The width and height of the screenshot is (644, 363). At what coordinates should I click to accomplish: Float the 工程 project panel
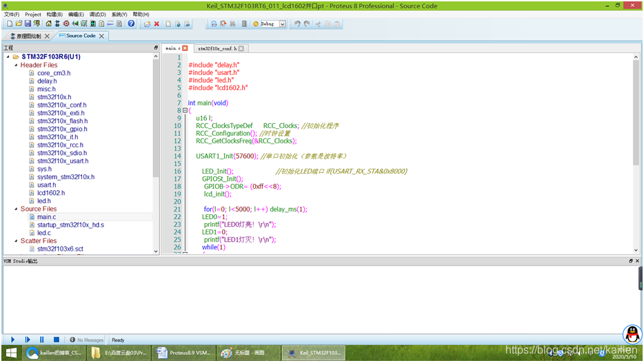pyautogui.click(x=156, y=48)
